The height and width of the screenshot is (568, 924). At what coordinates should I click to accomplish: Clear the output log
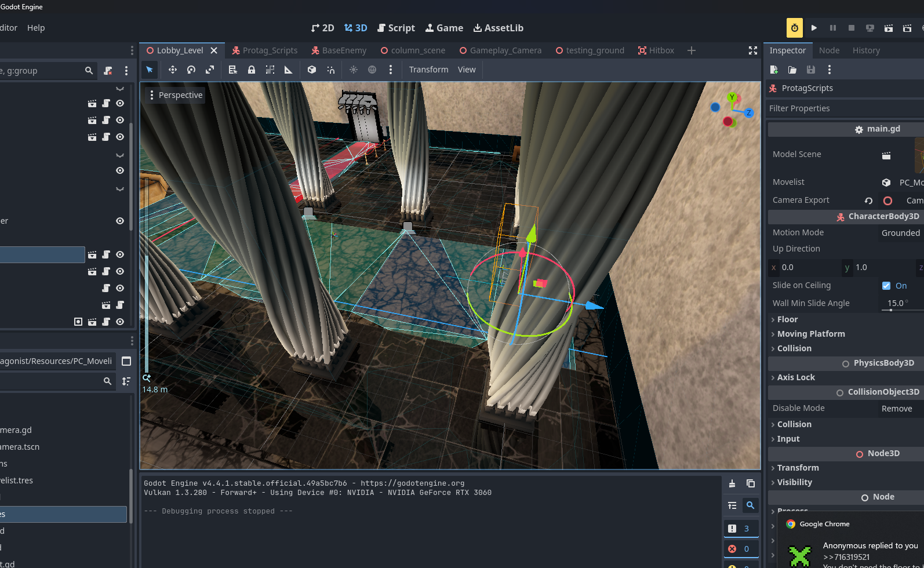click(x=732, y=483)
